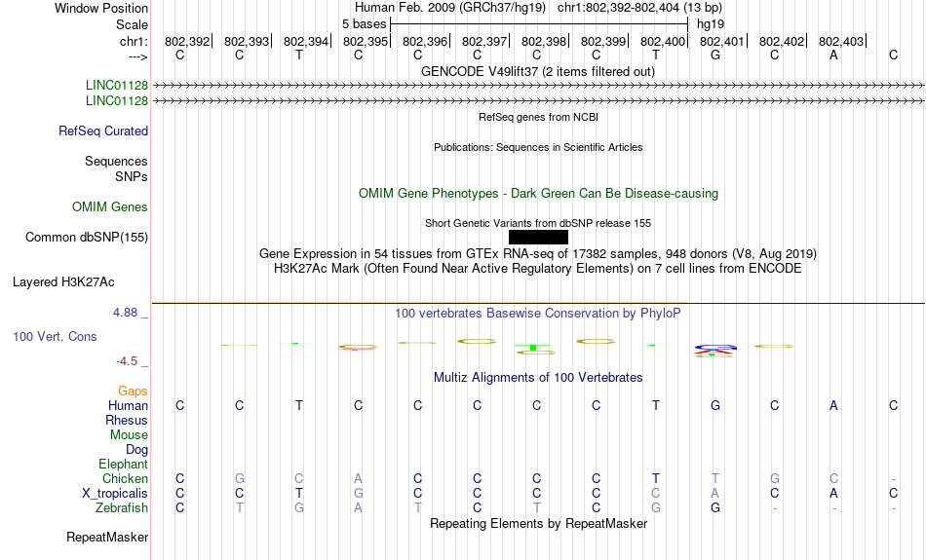Click the orange Gaps row label
Viewport: 926px width, 560px height.
coord(133,392)
